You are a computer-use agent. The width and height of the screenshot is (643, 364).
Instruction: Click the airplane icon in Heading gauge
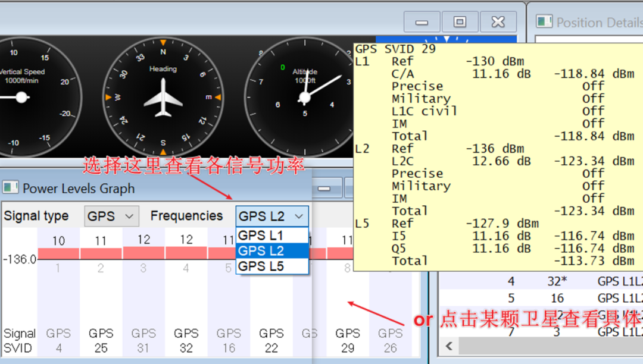point(163,98)
